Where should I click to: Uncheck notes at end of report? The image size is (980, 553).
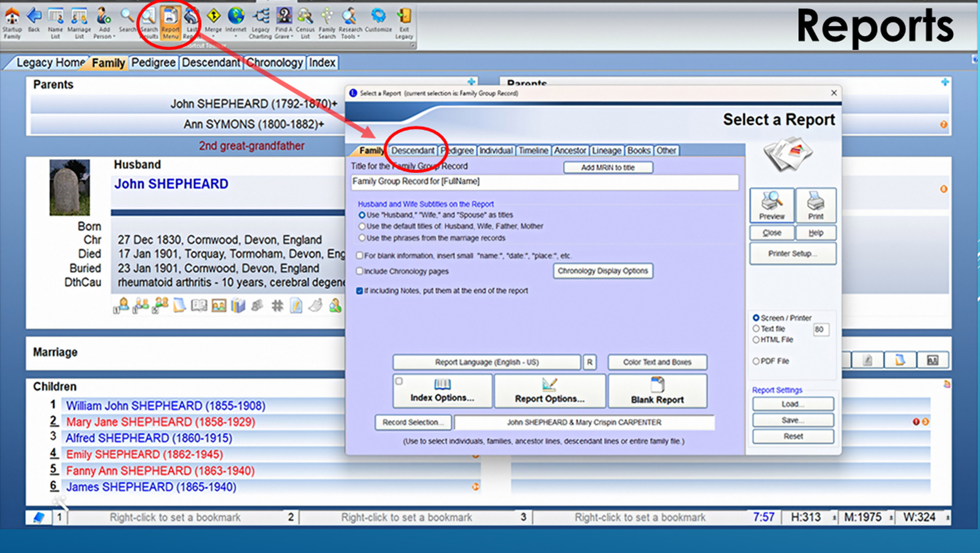point(360,291)
